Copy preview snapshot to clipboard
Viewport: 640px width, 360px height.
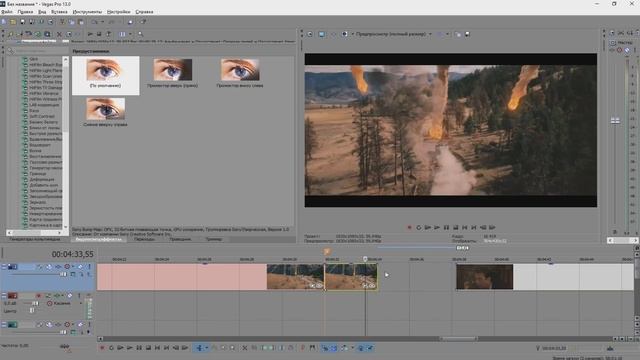458,34
